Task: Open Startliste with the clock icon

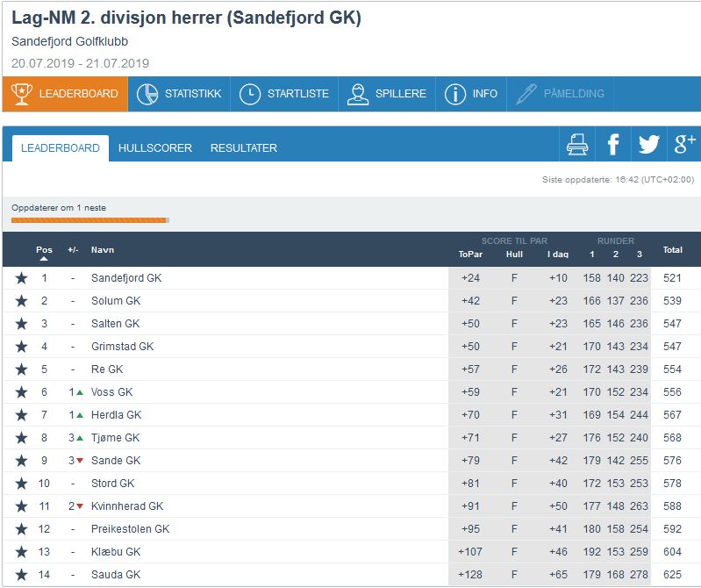Action: (x=282, y=94)
